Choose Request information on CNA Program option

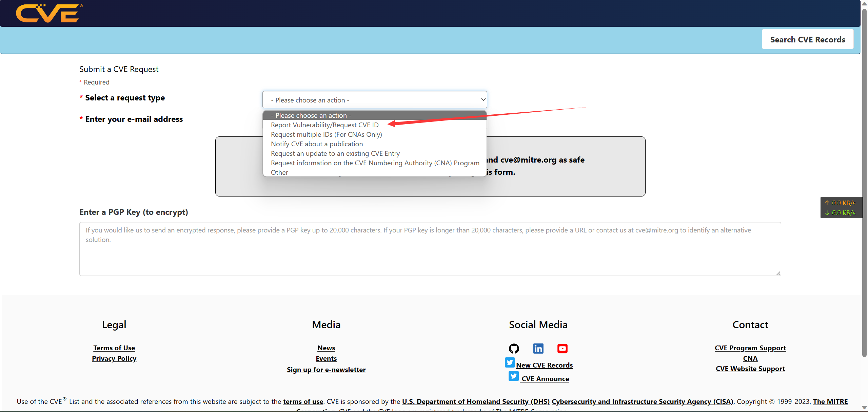(x=375, y=163)
